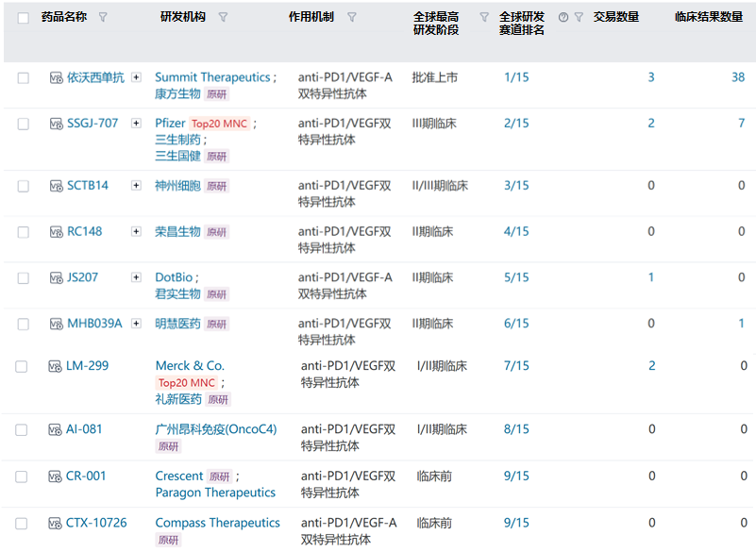Viewport: 756px width, 552px height.
Task: Click drug icon beside SSGJ-707
Action: click(x=56, y=124)
